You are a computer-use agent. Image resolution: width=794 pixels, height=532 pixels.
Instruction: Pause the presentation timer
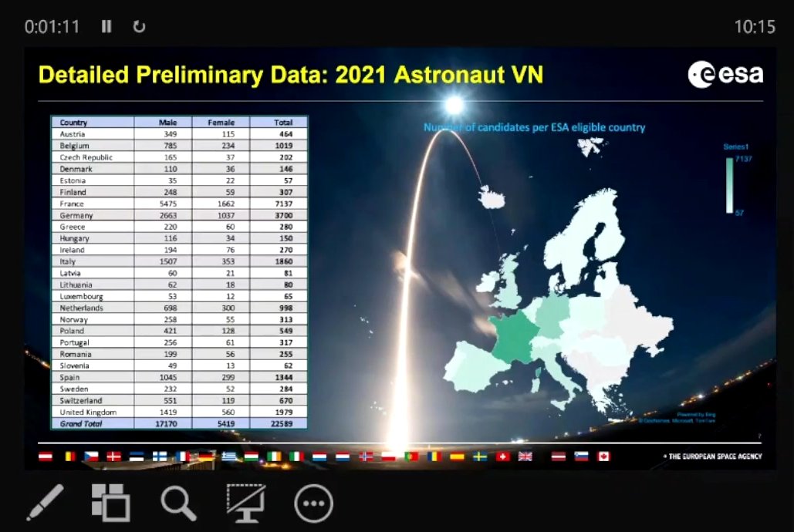pos(106,26)
